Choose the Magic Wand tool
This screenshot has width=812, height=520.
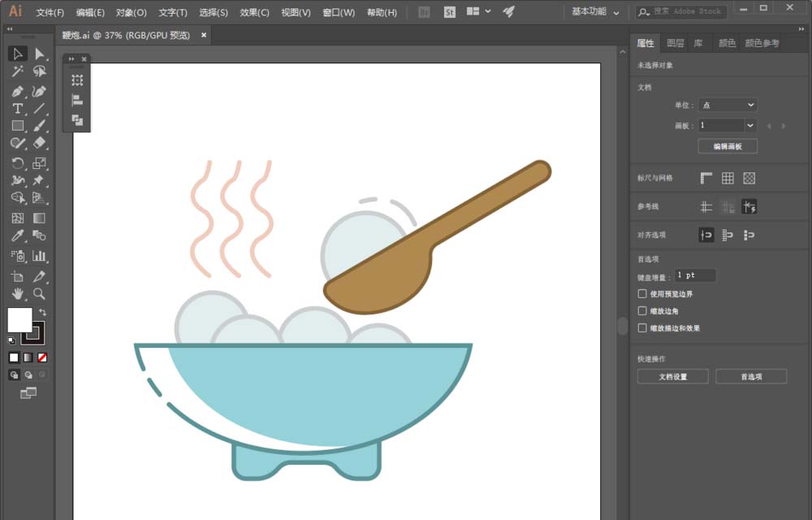[18, 71]
